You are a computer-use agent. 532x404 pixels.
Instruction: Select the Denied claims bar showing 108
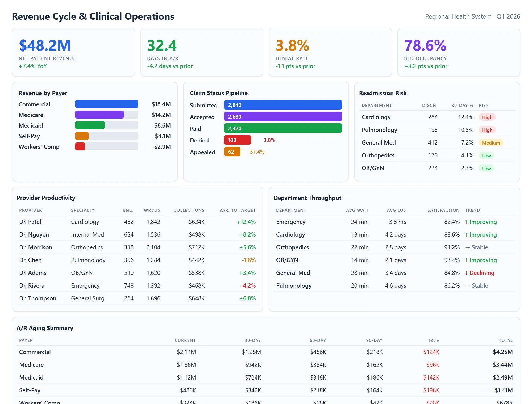(237, 140)
